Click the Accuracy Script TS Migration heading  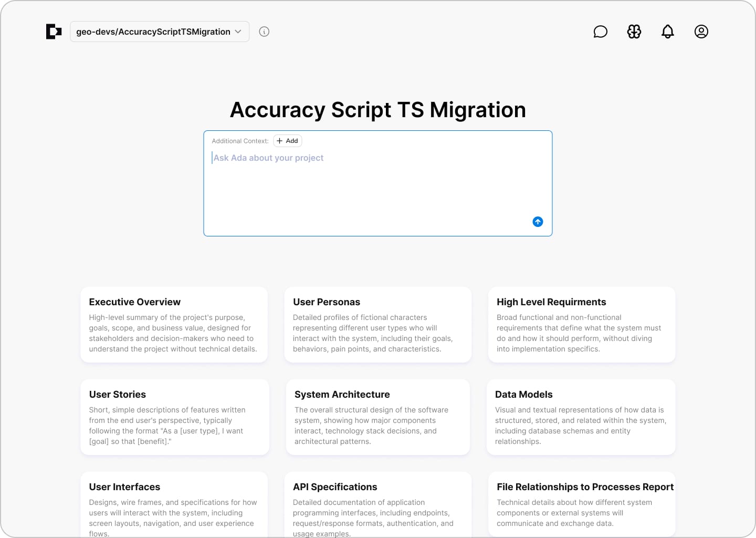[377, 110]
